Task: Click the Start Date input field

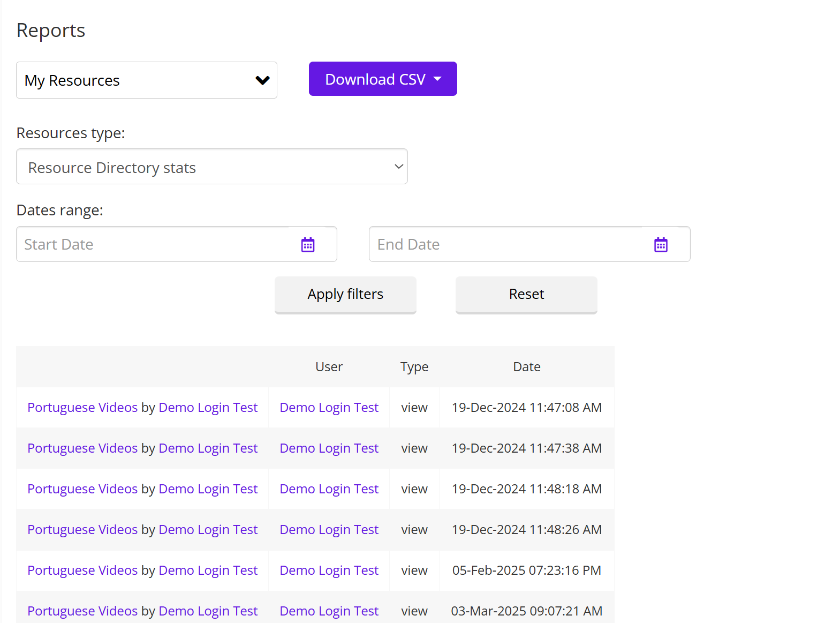Action: tap(155, 245)
